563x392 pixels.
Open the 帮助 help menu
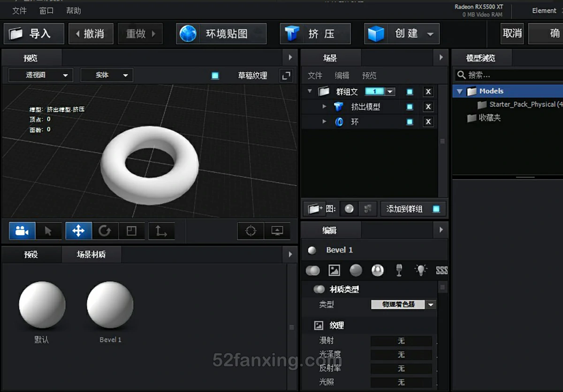(73, 10)
